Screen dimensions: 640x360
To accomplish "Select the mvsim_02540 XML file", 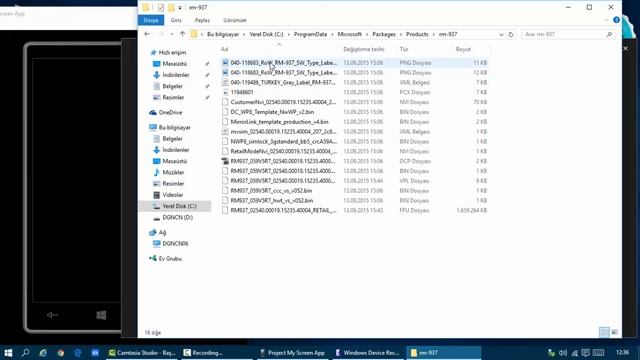I will tap(354, 131).
